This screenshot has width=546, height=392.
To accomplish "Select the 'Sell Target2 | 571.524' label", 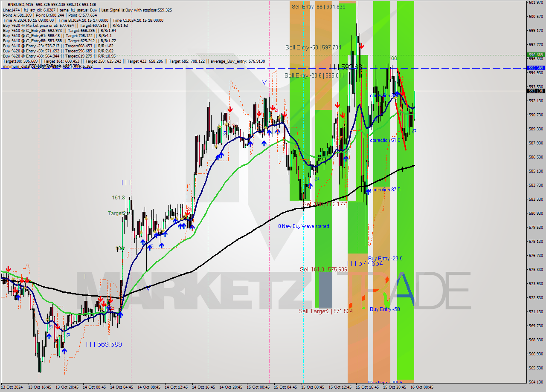I will pos(325,311).
